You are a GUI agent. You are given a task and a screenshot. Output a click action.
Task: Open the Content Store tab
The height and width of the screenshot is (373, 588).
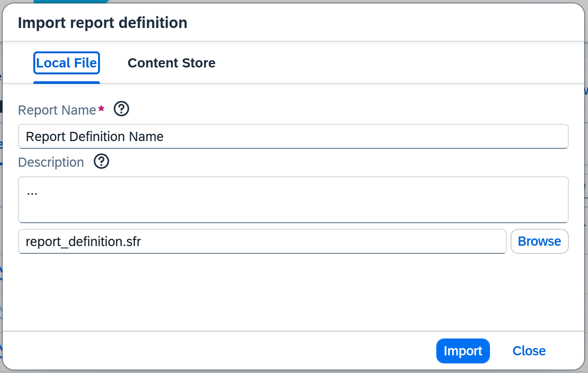click(x=171, y=63)
